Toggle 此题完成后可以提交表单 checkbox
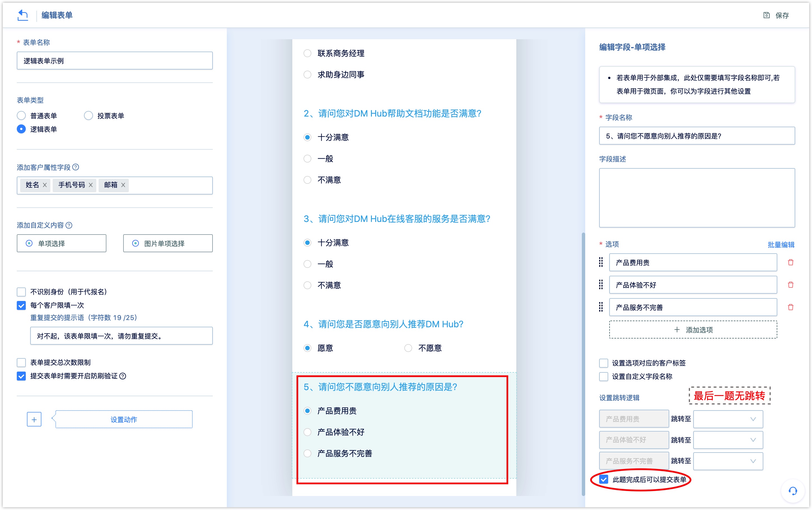 click(603, 480)
